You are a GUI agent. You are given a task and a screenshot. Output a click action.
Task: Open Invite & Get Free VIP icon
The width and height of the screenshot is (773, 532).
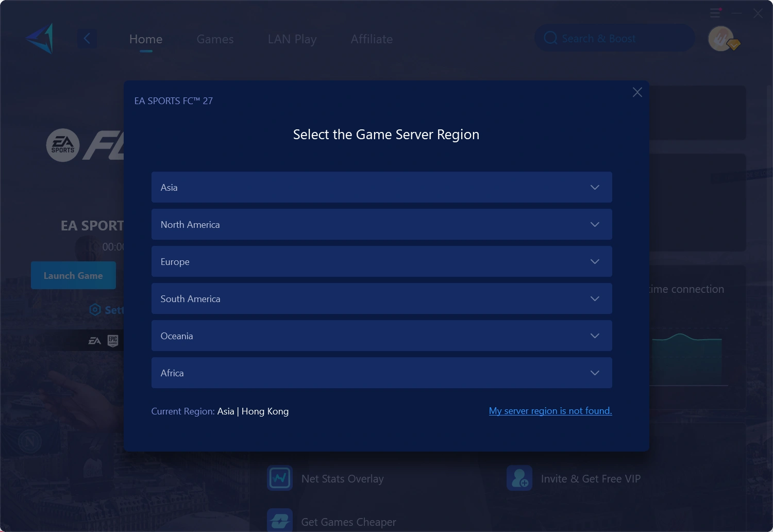(x=519, y=478)
